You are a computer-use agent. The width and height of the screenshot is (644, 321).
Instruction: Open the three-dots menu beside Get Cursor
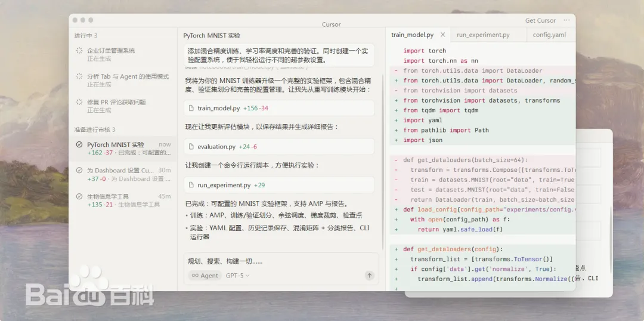coord(567,20)
